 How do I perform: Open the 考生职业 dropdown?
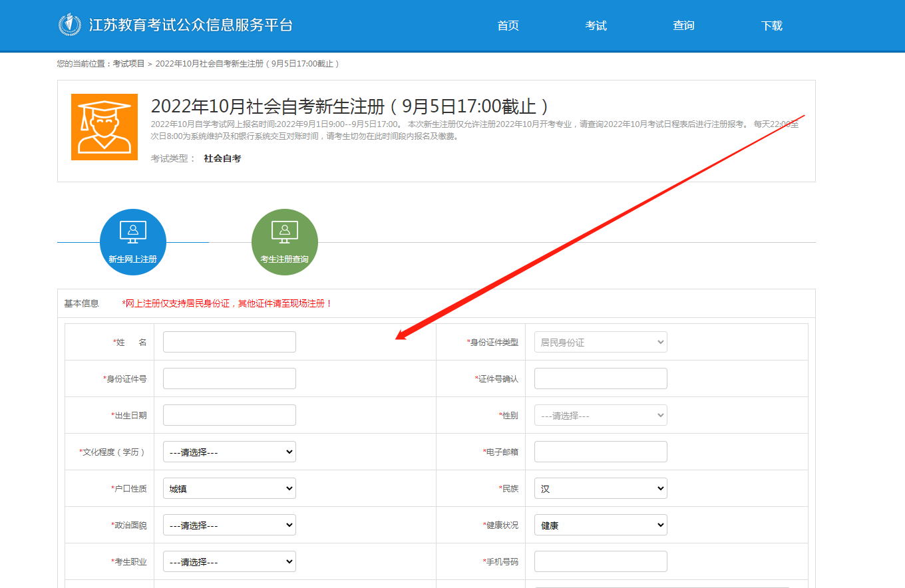[229, 561]
